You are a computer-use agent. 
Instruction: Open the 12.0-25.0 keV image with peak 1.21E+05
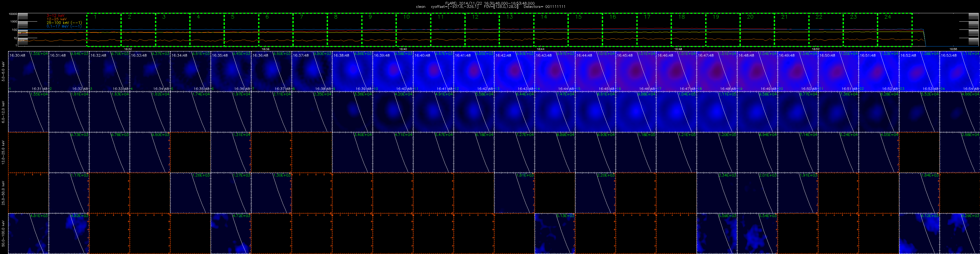(676, 152)
